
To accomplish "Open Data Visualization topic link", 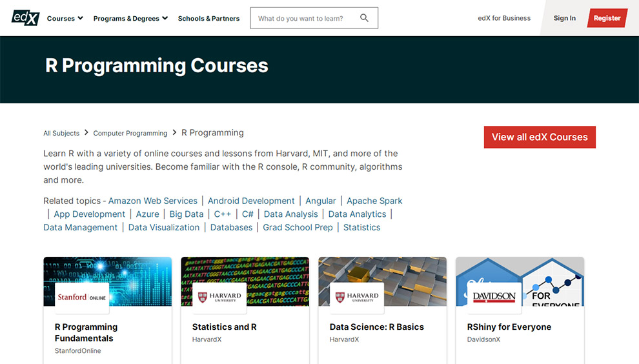I will [164, 227].
